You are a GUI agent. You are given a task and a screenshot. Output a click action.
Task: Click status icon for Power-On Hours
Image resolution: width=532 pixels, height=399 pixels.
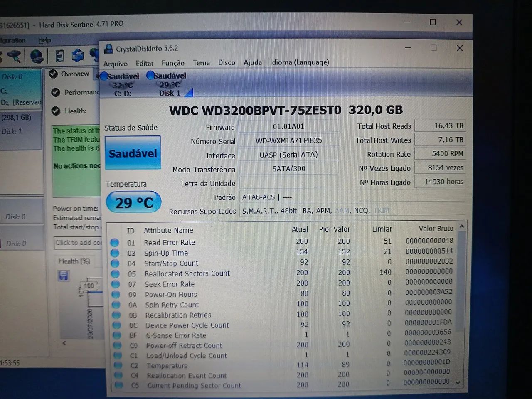[116, 295]
